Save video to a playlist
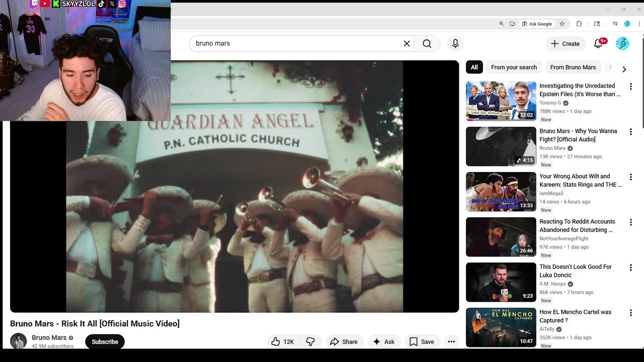Viewport: 644px width, 362px height. coord(422,342)
